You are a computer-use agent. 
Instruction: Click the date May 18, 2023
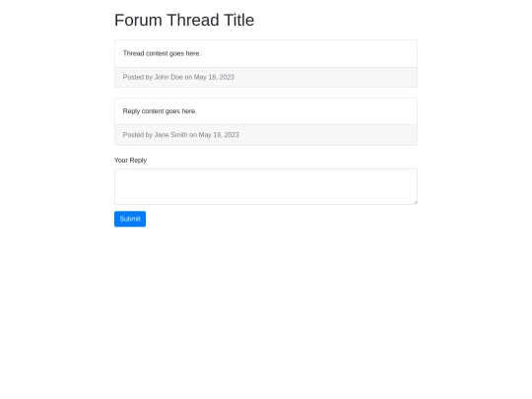[214, 77]
